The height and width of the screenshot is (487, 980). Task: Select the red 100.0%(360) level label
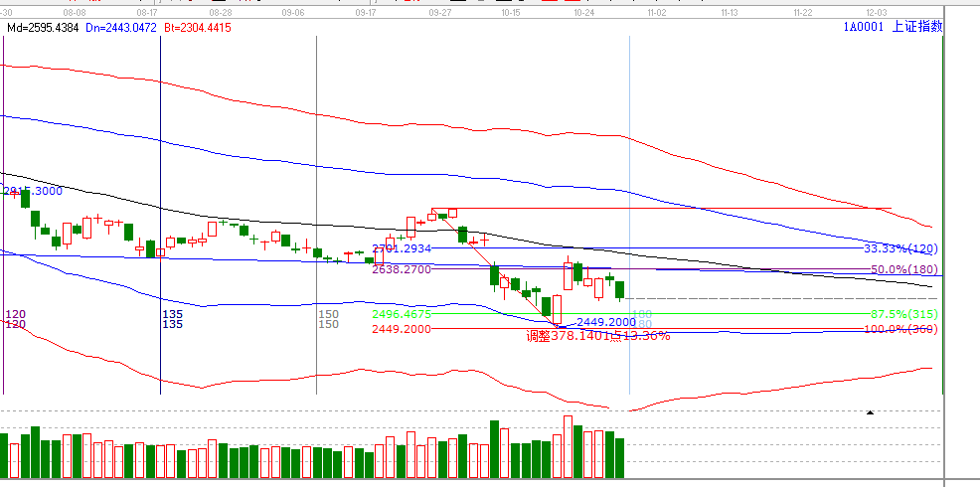(900, 329)
